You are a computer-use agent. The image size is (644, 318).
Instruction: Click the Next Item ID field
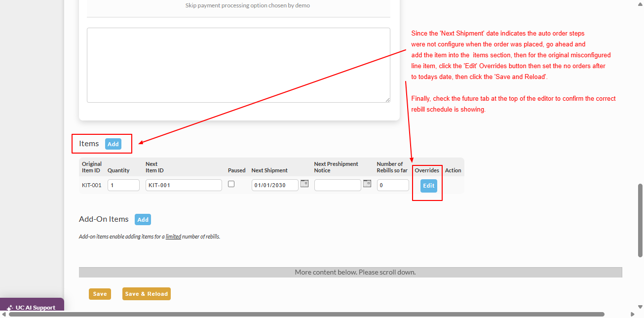click(x=184, y=185)
